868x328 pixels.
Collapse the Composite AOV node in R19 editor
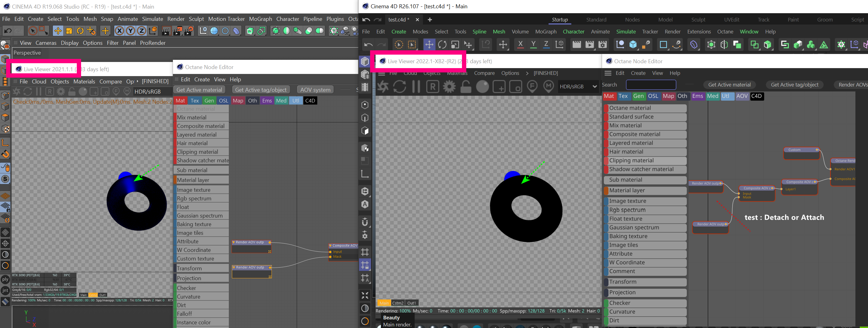click(x=330, y=245)
